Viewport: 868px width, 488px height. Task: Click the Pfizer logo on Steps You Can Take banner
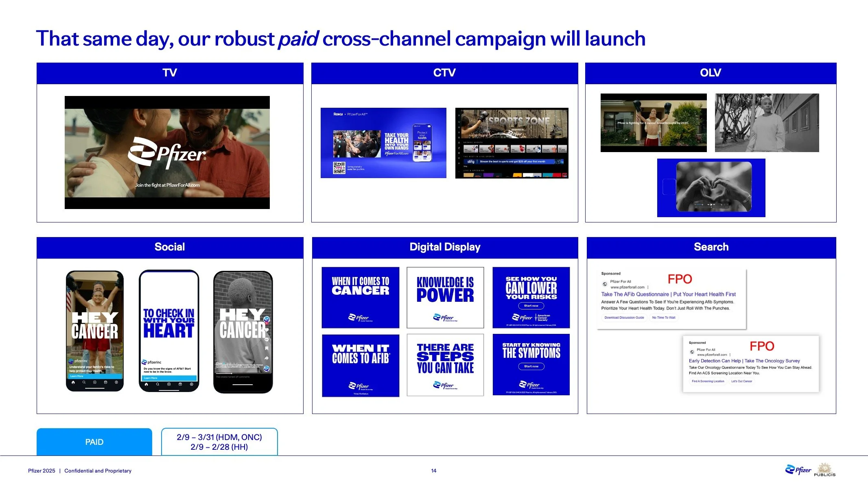pos(445,385)
